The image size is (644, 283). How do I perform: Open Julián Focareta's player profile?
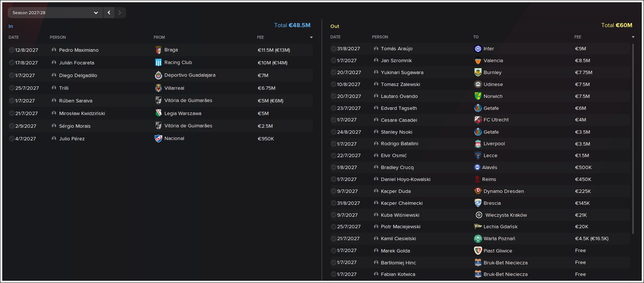(x=77, y=63)
